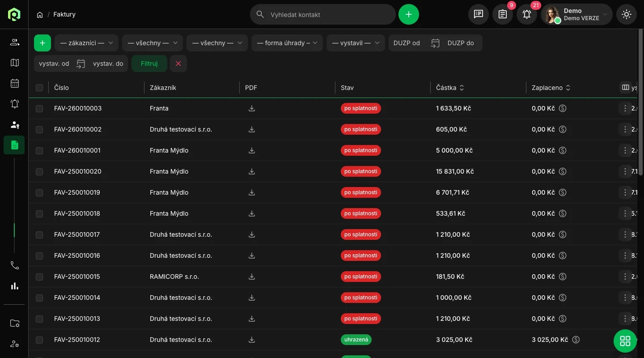The image size is (644, 358).
Task: Sort table by Částka column header
Action: pos(450,88)
